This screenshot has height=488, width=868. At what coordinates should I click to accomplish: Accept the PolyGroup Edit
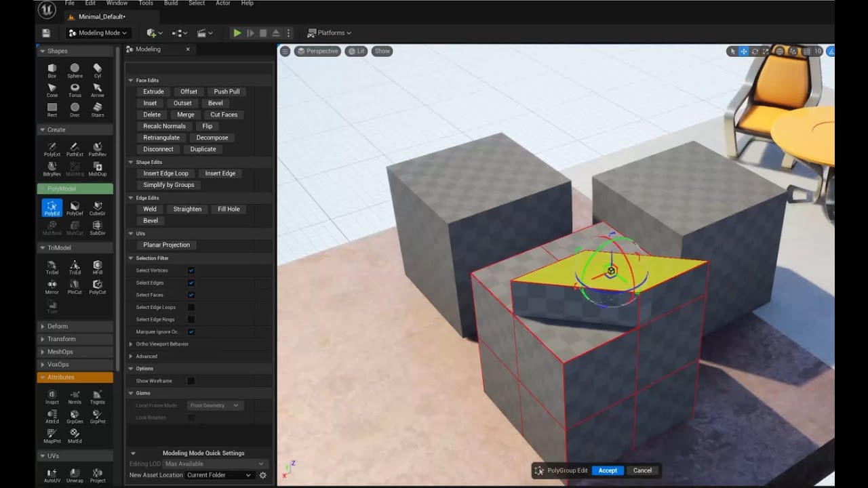click(608, 470)
